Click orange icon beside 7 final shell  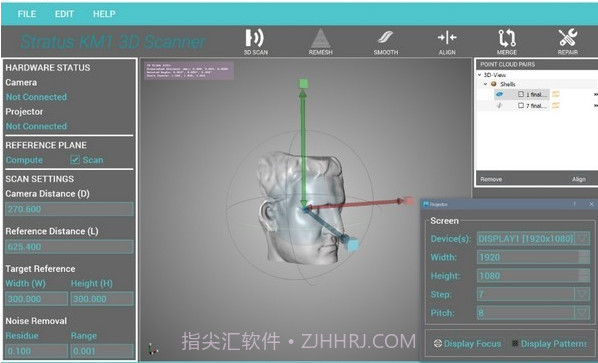tap(556, 105)
